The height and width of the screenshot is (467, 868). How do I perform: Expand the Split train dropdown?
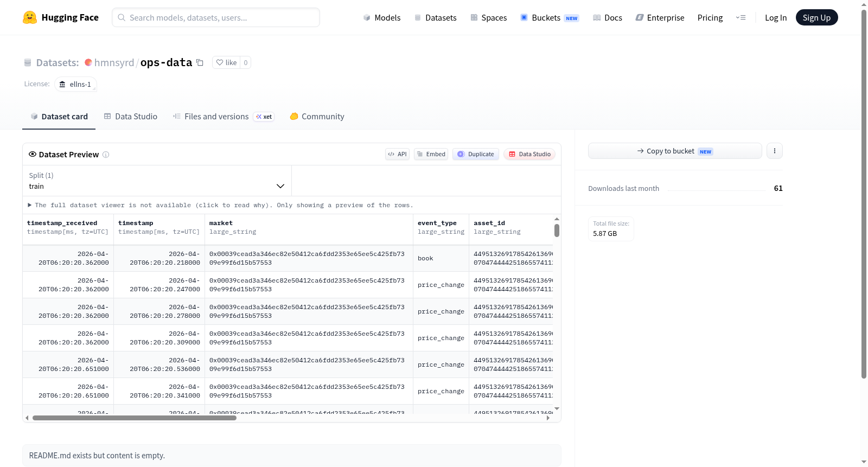pos(157,181)
